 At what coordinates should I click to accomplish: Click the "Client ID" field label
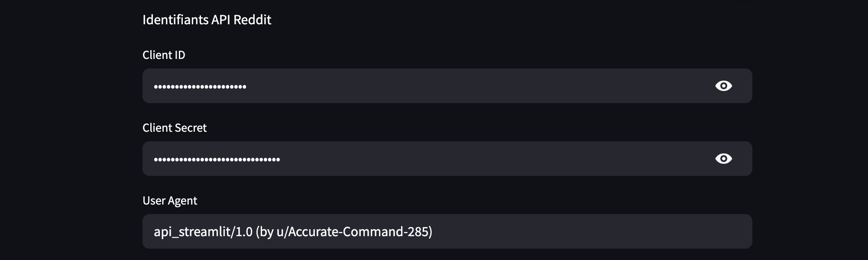point(164,55)
